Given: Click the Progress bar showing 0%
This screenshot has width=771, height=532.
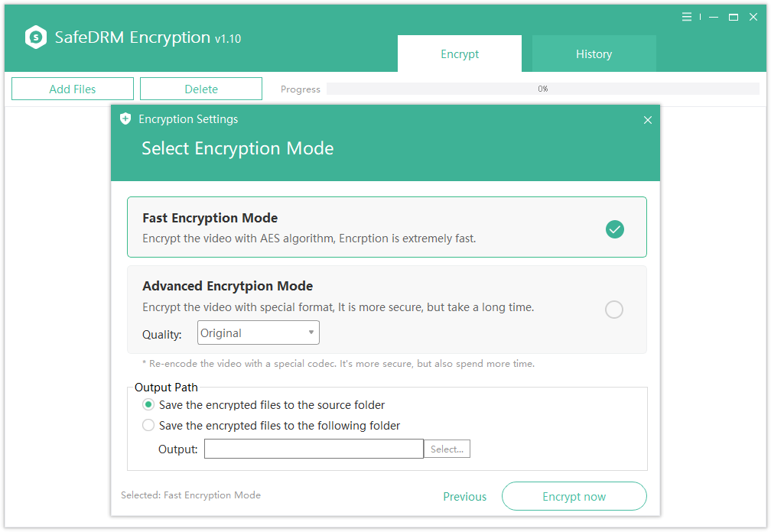Looking at the screenshot, I should pos(543,89).
